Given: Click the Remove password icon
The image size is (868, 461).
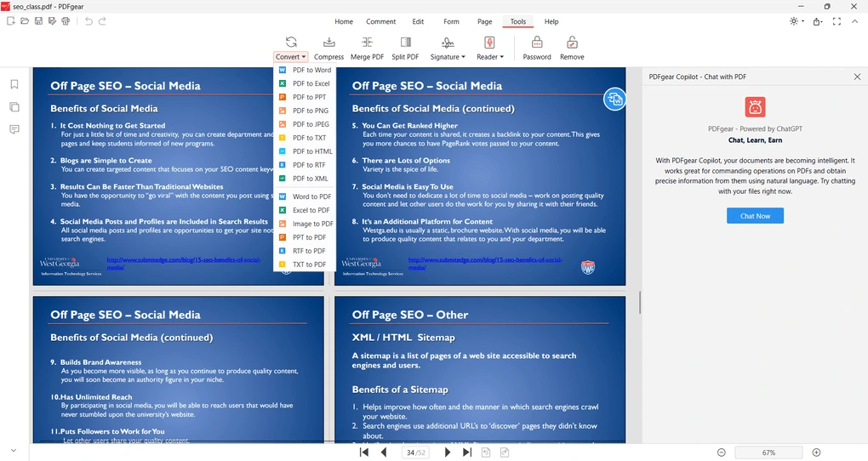Looking at the screenshot, I should click(x=572, y=43).
